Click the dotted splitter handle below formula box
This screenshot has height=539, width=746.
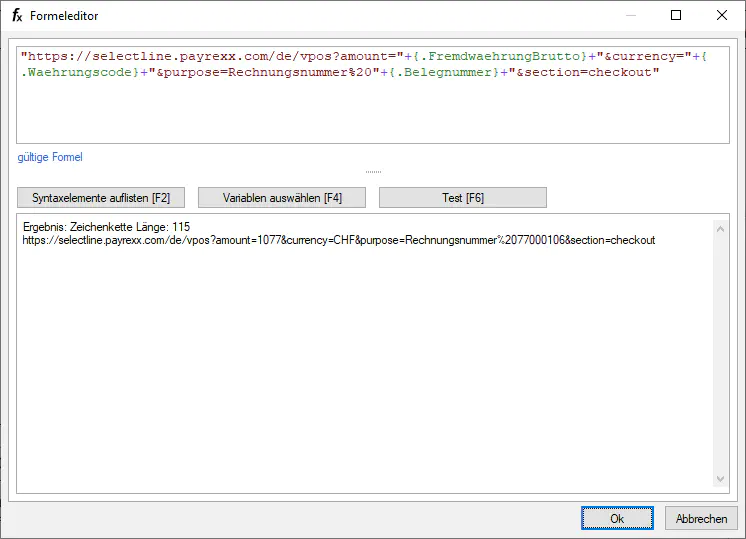tap(373, 172)
